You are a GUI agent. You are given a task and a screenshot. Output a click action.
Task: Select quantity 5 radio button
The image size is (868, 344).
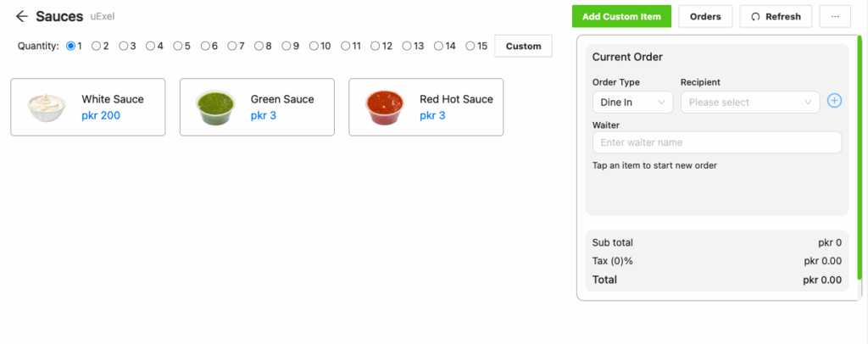(x=178, y=46)
